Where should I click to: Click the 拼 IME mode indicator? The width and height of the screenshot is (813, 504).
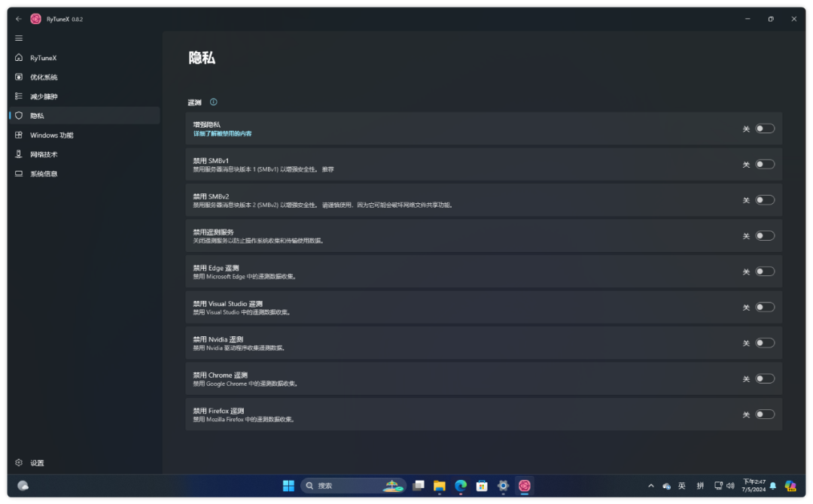(701, 486)
